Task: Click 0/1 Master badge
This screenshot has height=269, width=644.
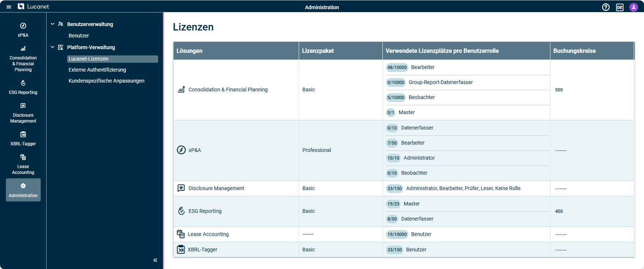Action: (x=391, y=112)
